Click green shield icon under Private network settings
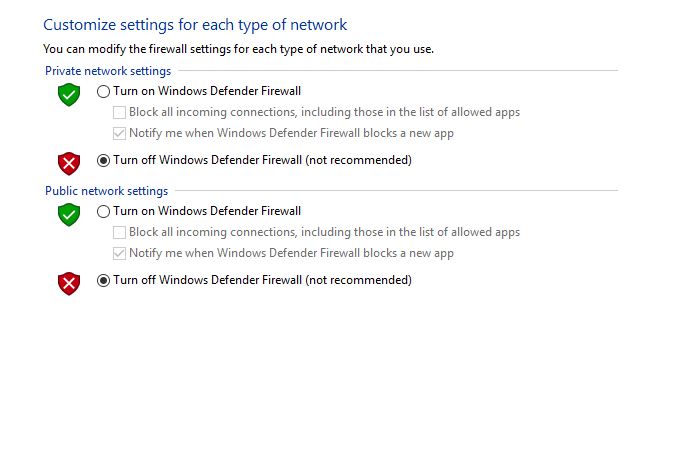This screenshot has height=470, width=676. click(68, 95)
